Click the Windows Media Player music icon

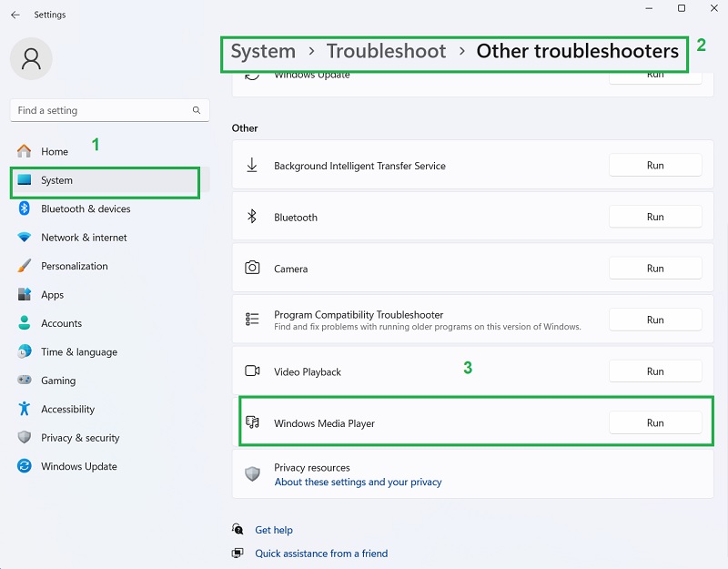pyautogui.click(x=252, y=422)
